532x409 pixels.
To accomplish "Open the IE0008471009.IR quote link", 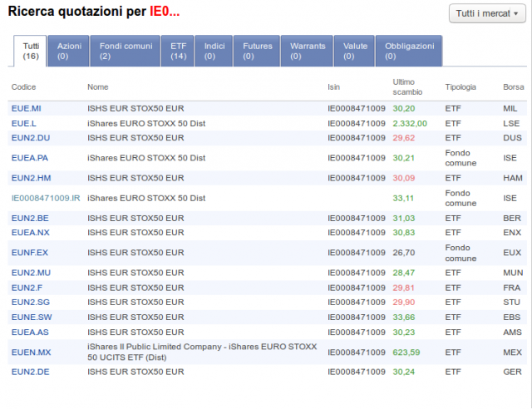I will coord(46,198).
